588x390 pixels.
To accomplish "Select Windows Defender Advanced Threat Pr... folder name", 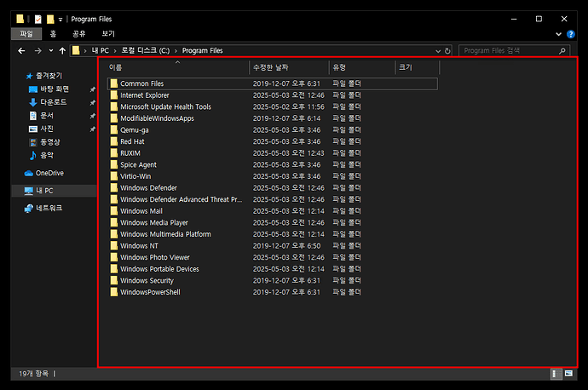I will (182, 199).
